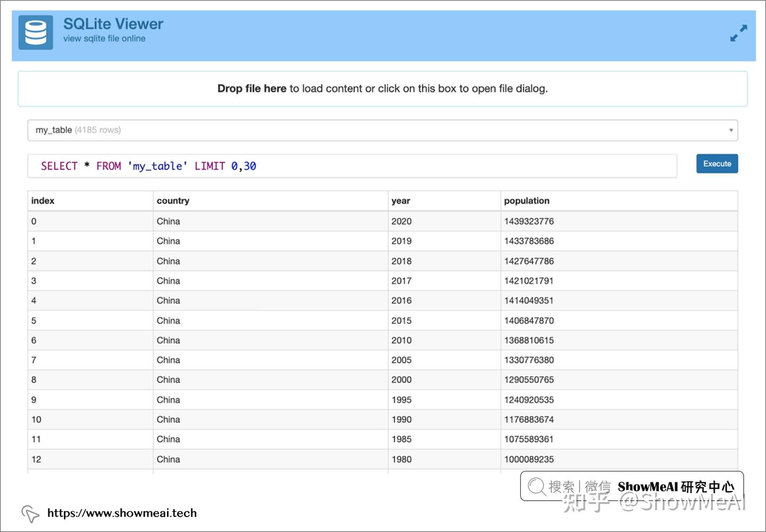Click the SQLite Viewer database logo icon
This screenshot has height=532, width=766.
[x=36, y=32]
